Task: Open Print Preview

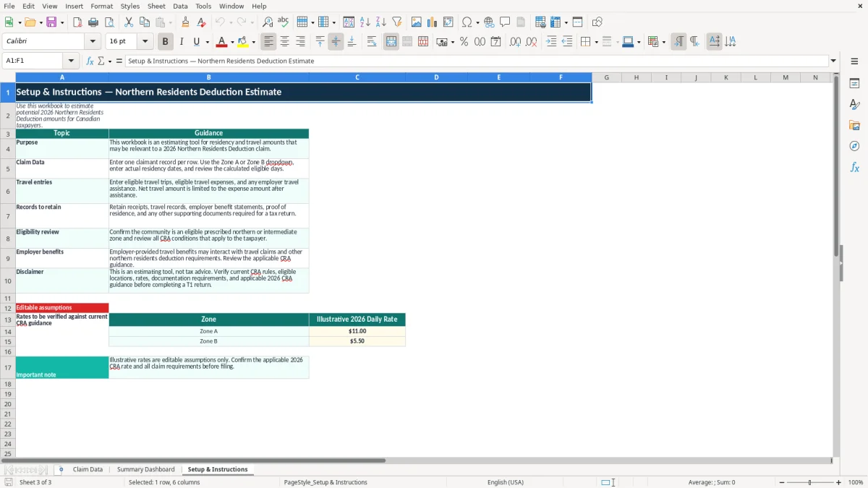Action: [x=109, y=22]
